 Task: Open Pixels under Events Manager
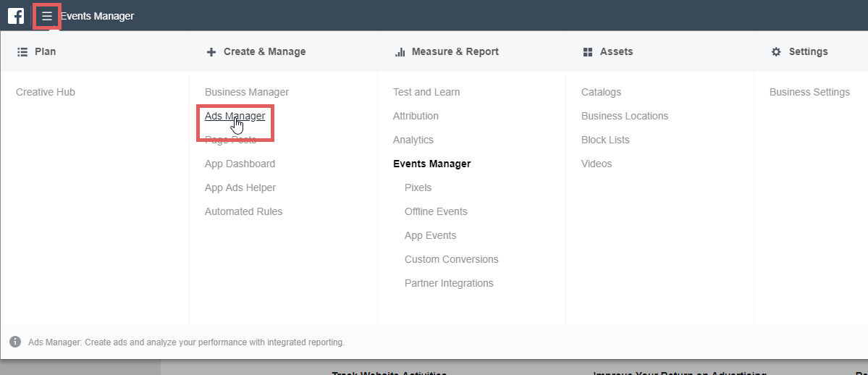point(418,187)
